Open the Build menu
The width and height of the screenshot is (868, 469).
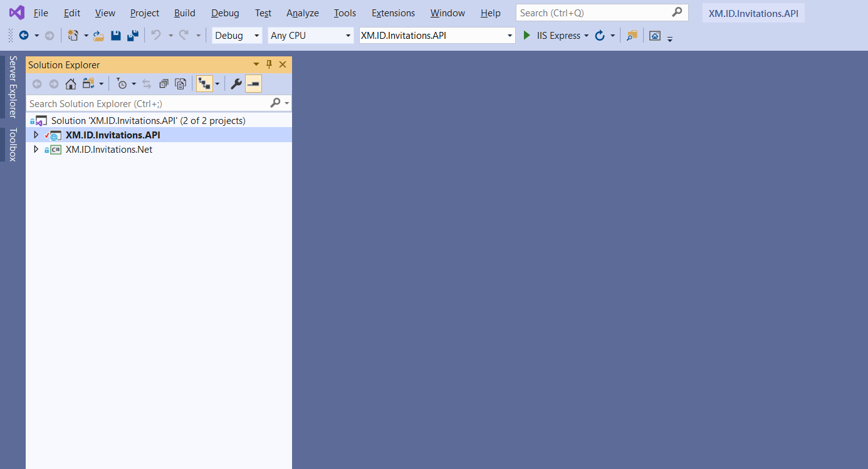pos(185,13)
